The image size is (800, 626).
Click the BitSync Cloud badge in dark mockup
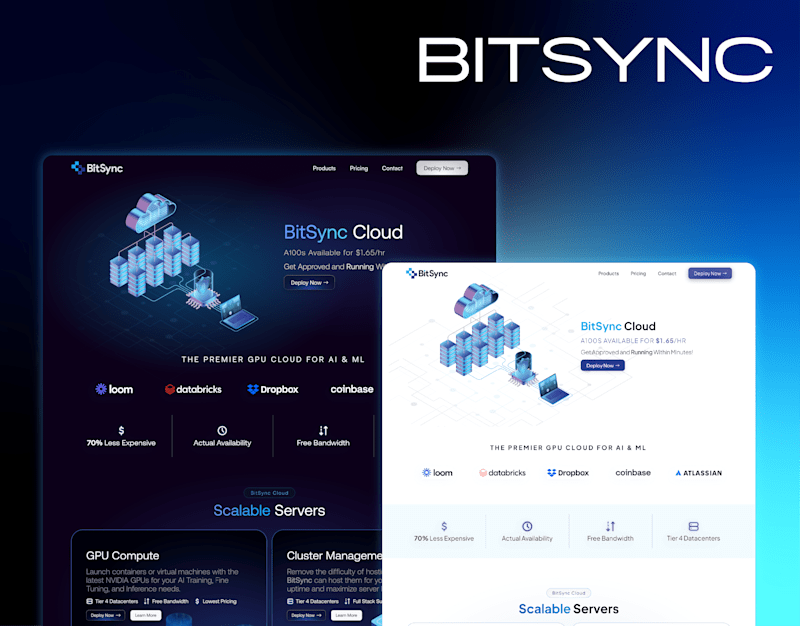click(269, 493)
